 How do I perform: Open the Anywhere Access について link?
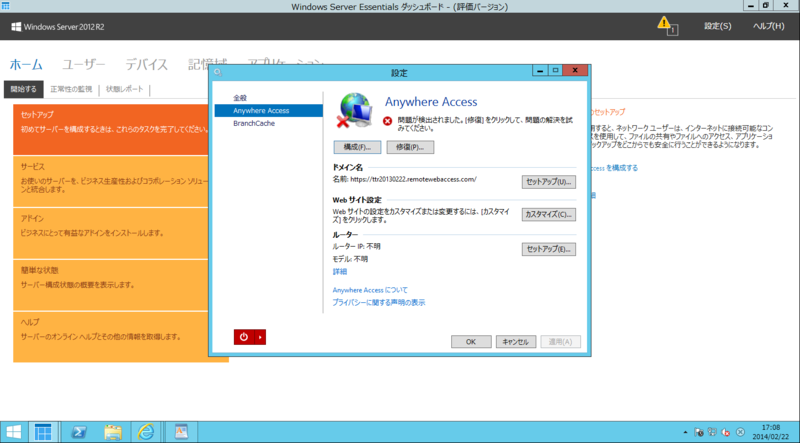[370, 290]
